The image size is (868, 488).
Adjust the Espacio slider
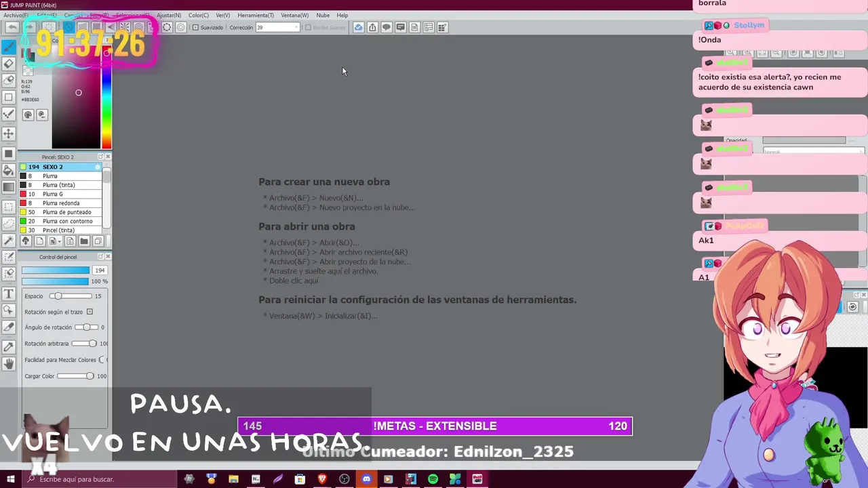coord(71,296)
